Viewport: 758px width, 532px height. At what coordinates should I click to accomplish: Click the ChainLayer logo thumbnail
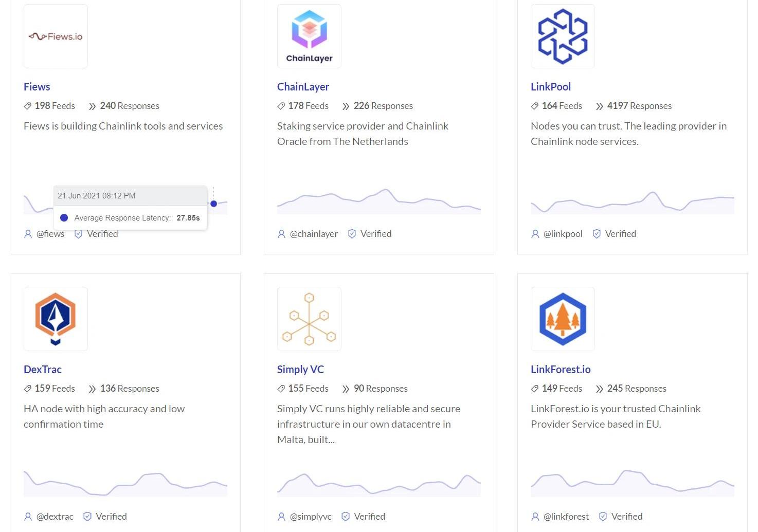pos(309,36)
